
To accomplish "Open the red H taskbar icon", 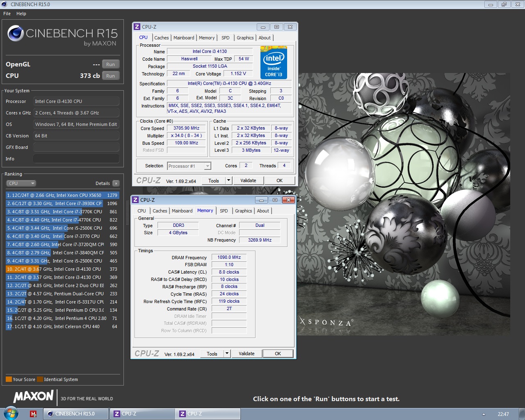I will click(x=33, y=414).
